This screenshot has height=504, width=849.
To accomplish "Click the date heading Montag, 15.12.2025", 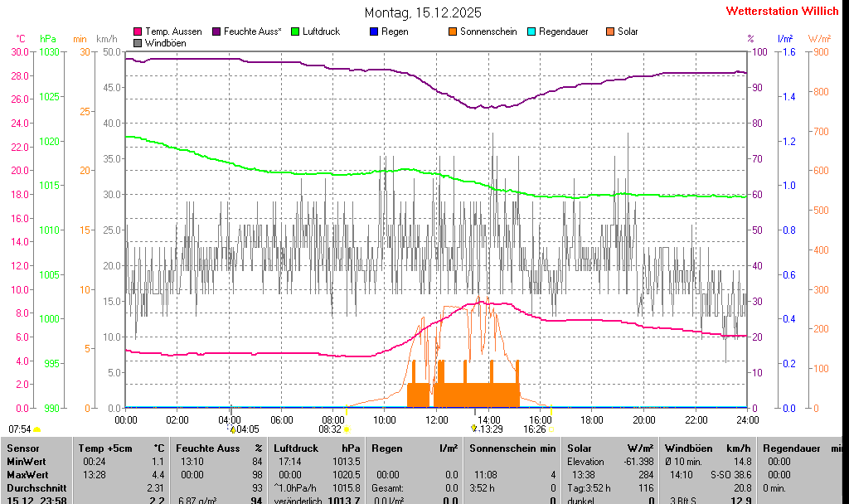I will (423, 12).
